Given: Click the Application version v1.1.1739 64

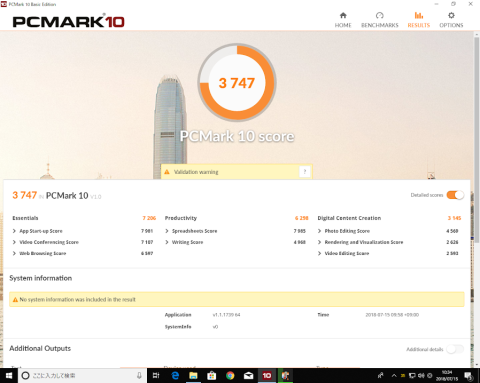Looking at the screenshot, I should 226,315.
